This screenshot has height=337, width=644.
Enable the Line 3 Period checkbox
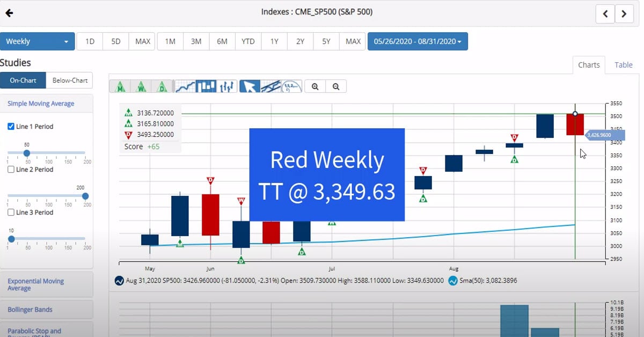[11, 213]
